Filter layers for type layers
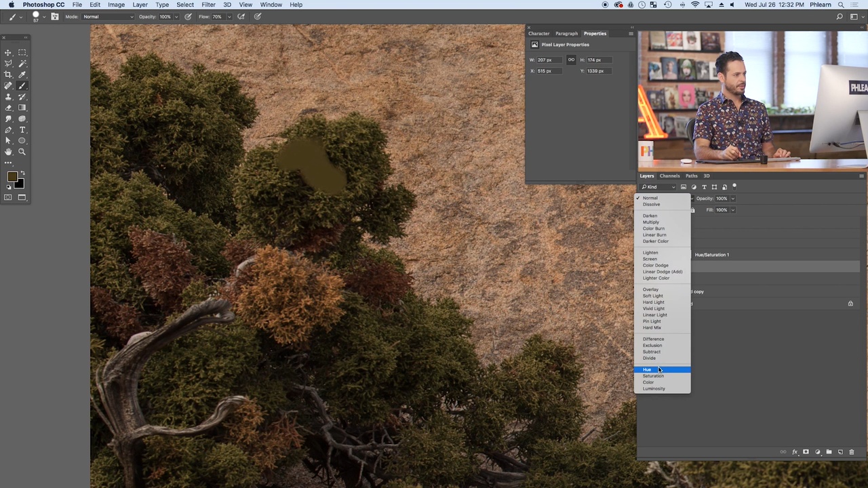The image size is (868, 488). (704, 187)
